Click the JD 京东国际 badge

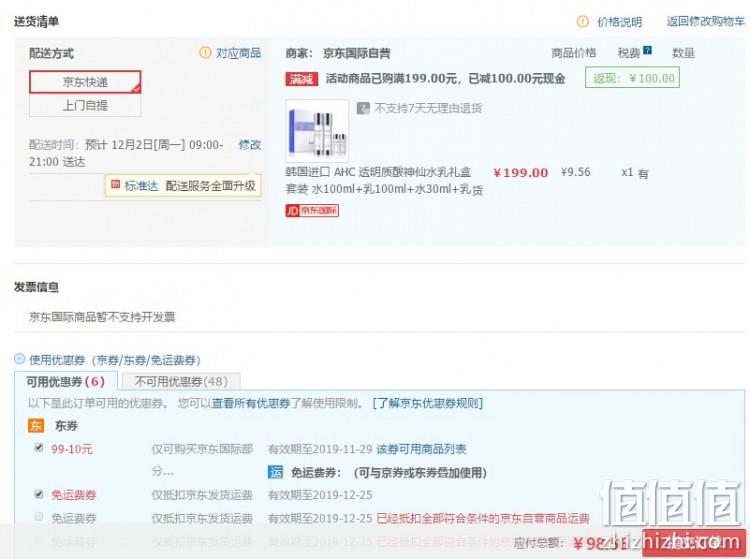(312, 210)
